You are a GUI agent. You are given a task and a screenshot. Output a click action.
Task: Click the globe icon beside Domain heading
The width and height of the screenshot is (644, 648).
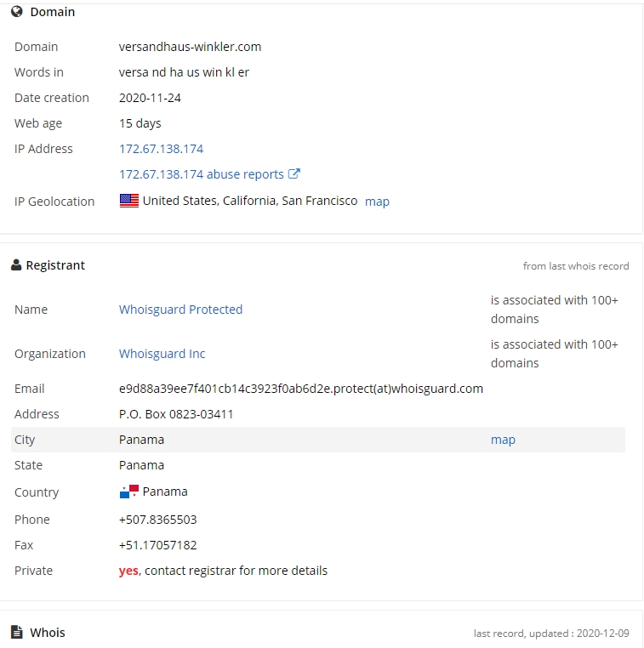tap(16, 12)
